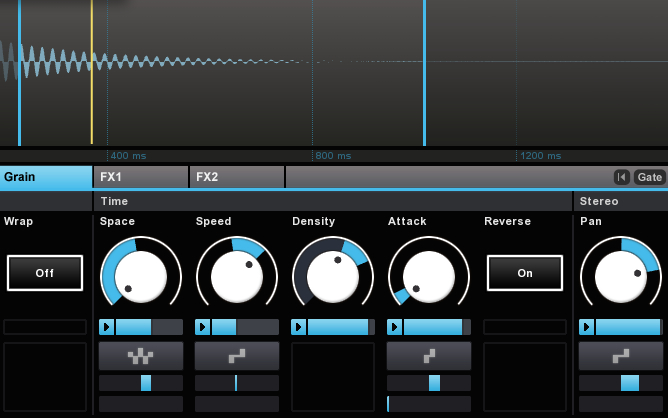Image resolution: width=668 pixels, height=418 pixels.
Task: Click the Space knob
Action: (x=141, y=275)
